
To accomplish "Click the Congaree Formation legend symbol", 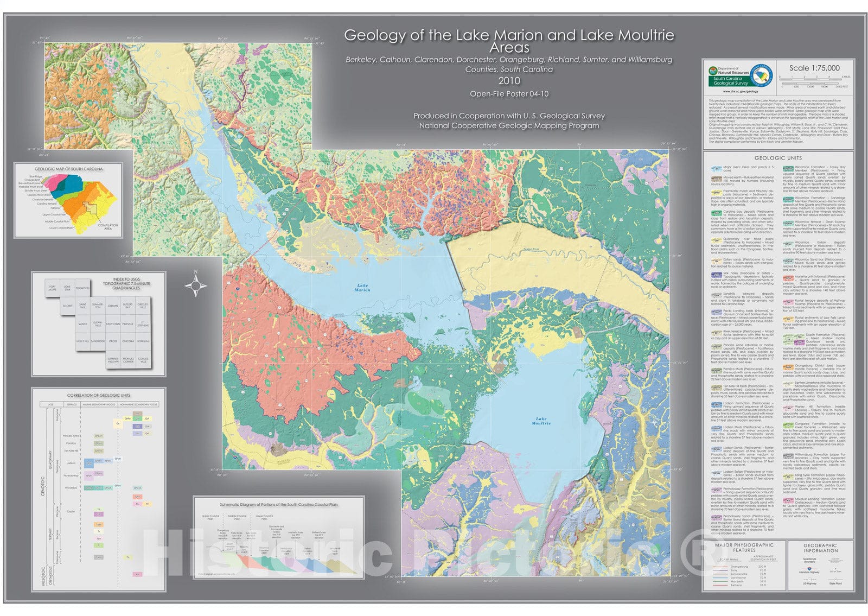I will point(788,426).
